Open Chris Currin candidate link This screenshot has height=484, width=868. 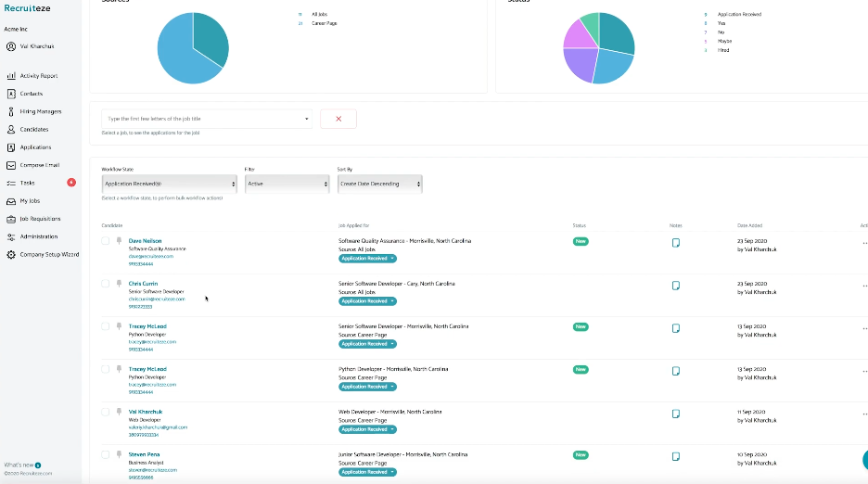pos(143,284)
